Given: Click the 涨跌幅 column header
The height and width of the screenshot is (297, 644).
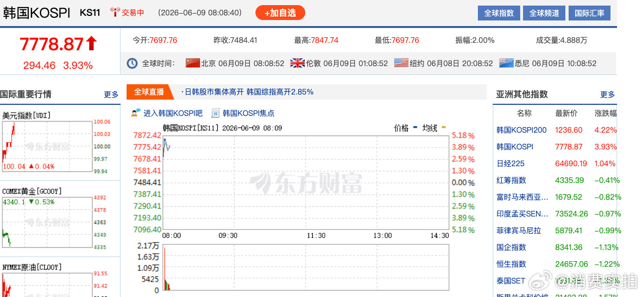Looking at the screenshot, I should tap(605, 113).
